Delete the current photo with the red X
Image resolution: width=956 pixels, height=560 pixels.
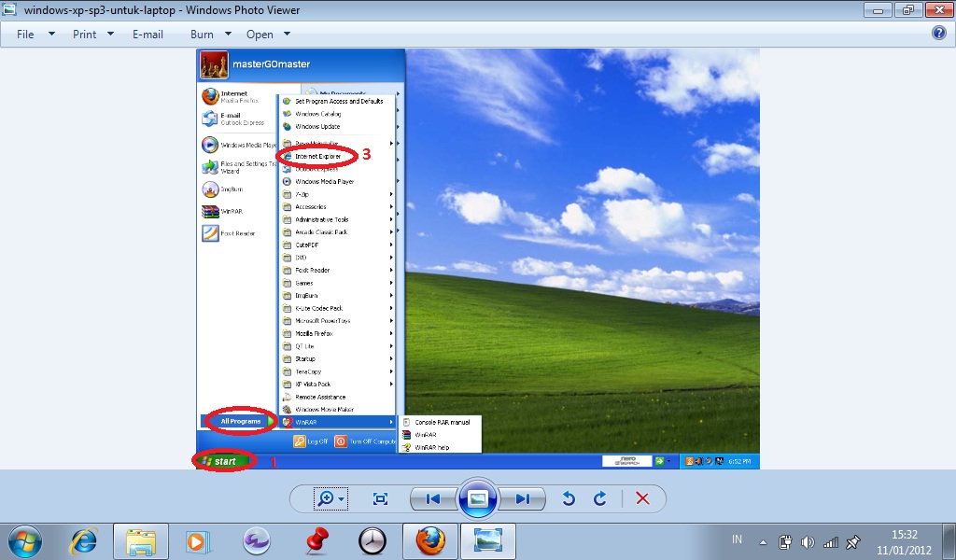pyautogui.click(x=642, y=498)
